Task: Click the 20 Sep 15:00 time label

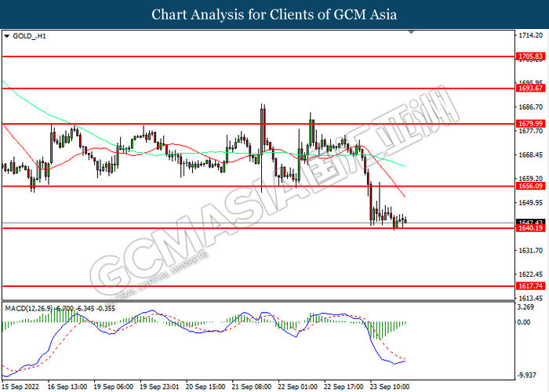Action: [205, 387]
